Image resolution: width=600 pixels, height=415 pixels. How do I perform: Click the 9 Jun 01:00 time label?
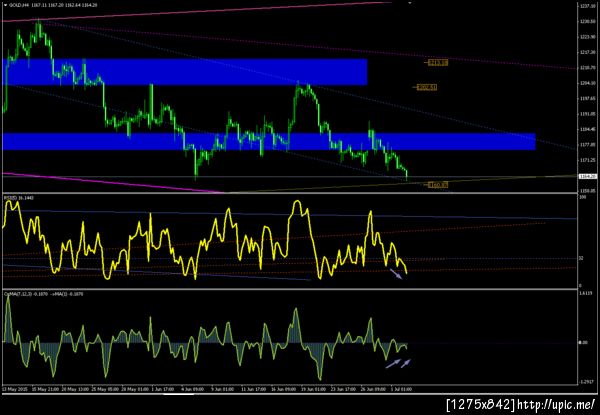223,389
